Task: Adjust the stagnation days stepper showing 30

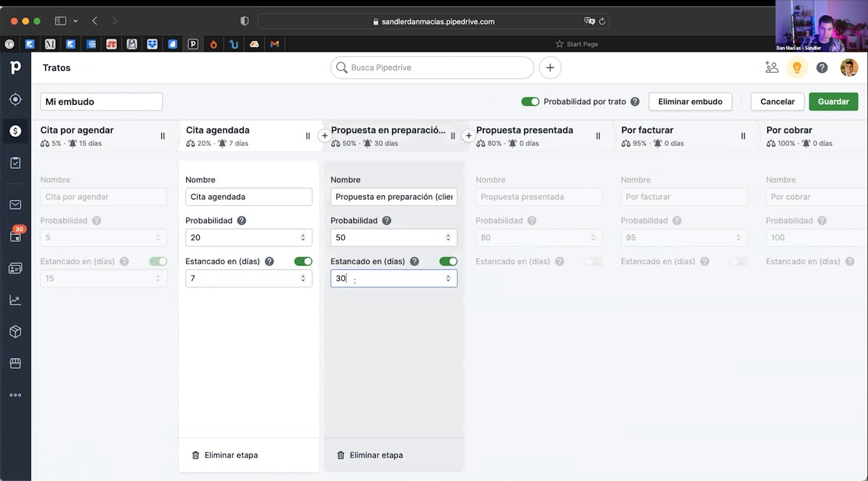Action: (x=448, y=278)
